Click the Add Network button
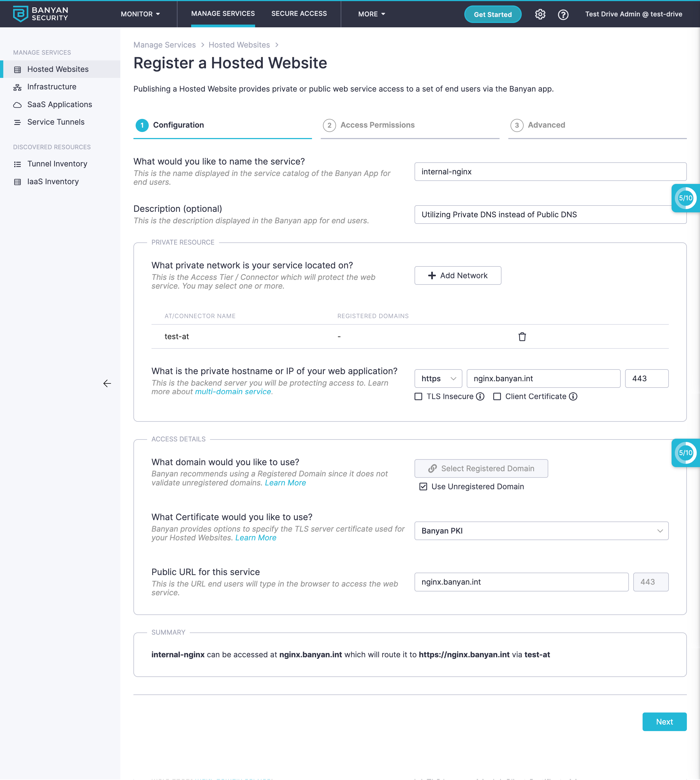 coord(458,276)
